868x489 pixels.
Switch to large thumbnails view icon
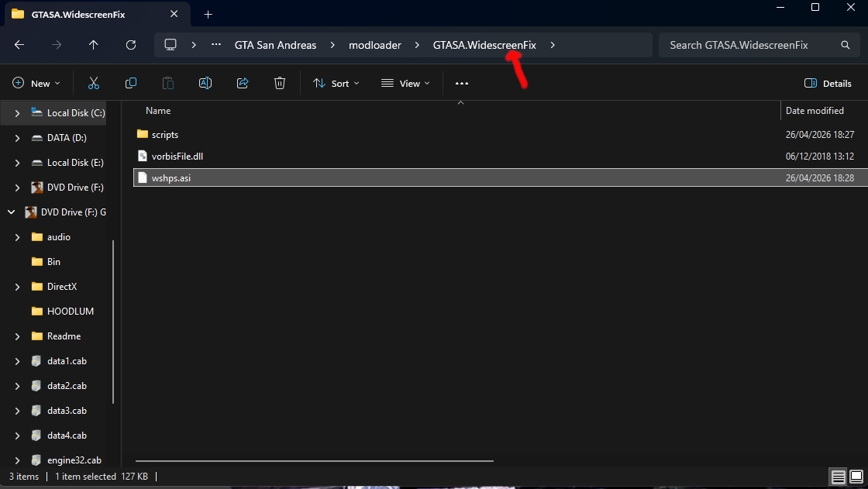856,477
